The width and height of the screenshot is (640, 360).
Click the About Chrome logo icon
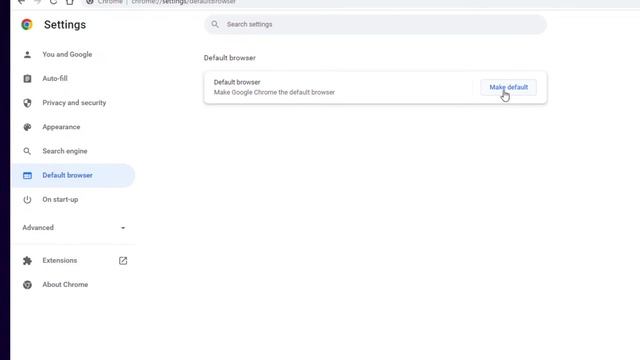coord(27,285)
